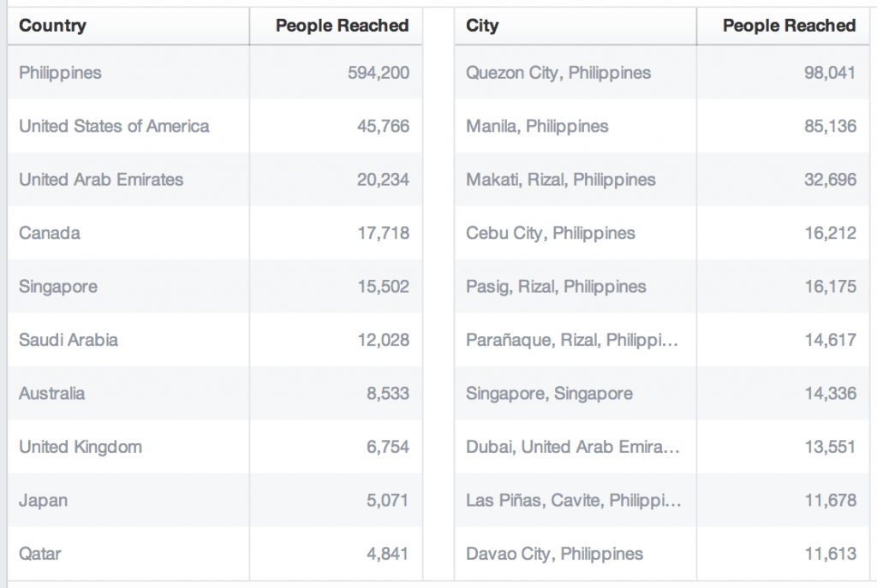Screen dimensions: 877x588
Task: Sort by the Country column header
Action: pos(52,26)
